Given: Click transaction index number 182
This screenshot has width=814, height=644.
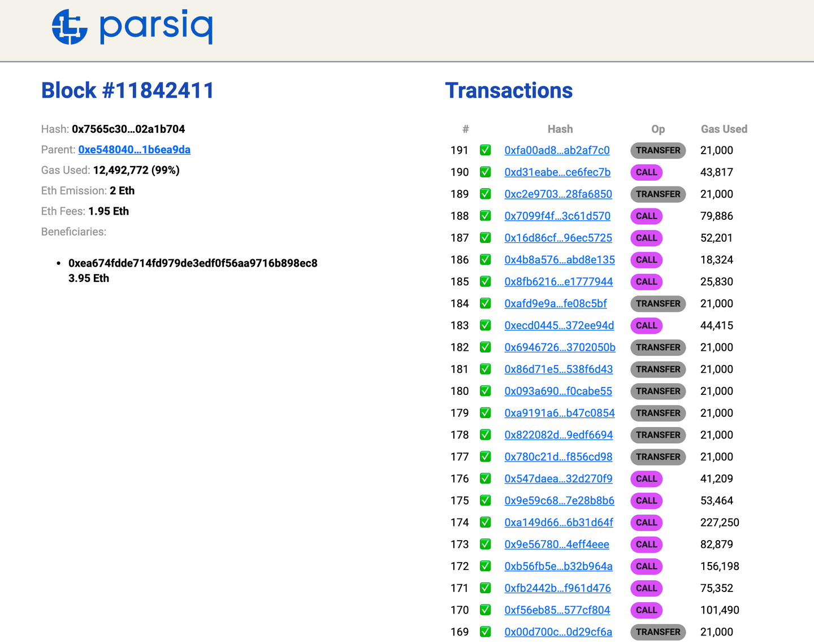Looking at the screenshot, I should pyautogui.click(x=460, y=347).
